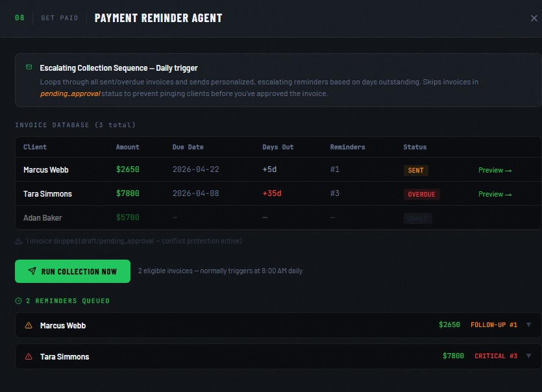
Task: Close the Payment Reminder Agent panel
Action: click(533, 18)
